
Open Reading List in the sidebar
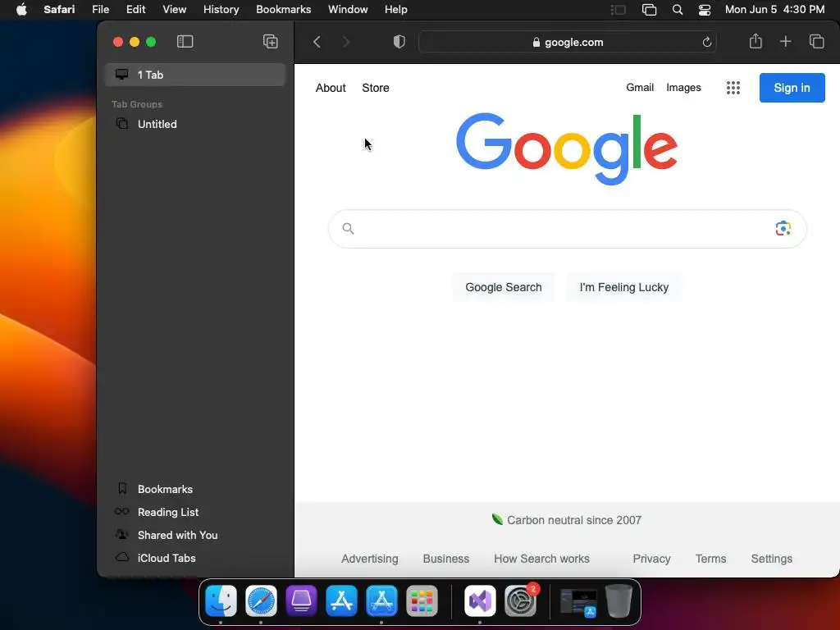(195, 512)
